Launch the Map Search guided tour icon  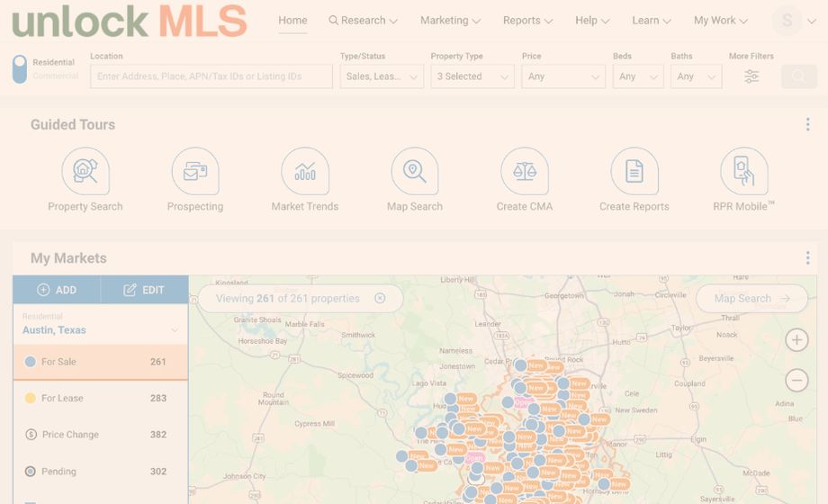(x=415, y=171)
